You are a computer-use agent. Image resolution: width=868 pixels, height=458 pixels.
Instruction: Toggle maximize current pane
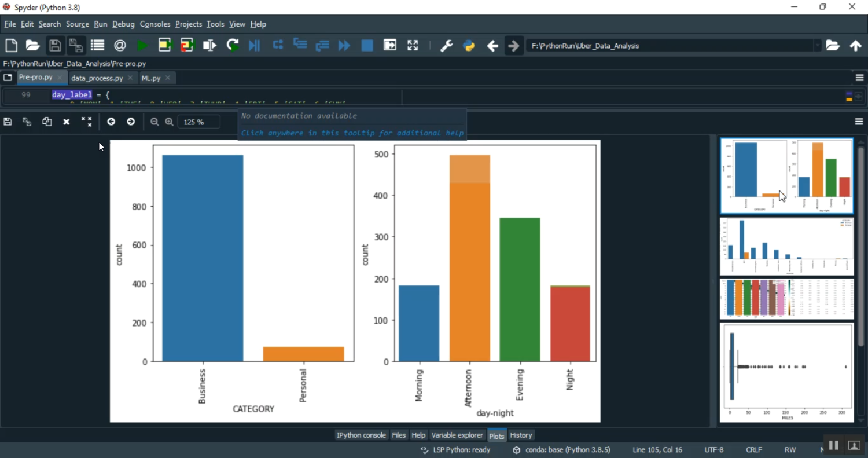[x=413, y=46]
